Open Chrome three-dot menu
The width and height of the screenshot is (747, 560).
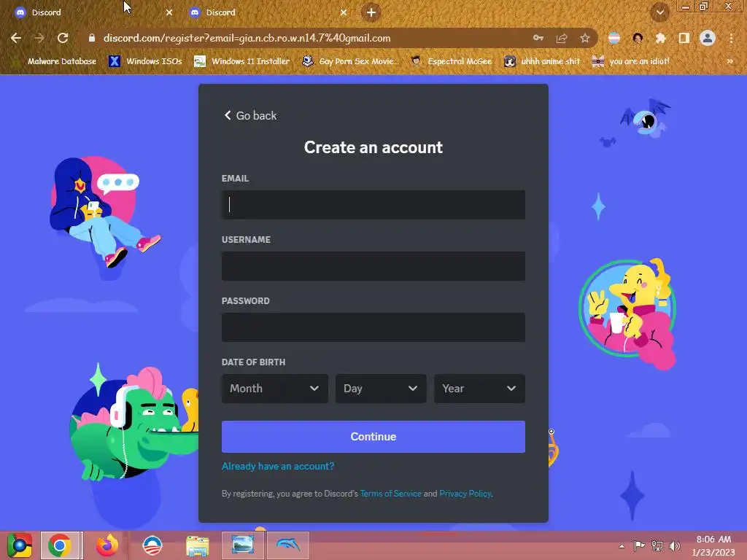coord(731,38)
